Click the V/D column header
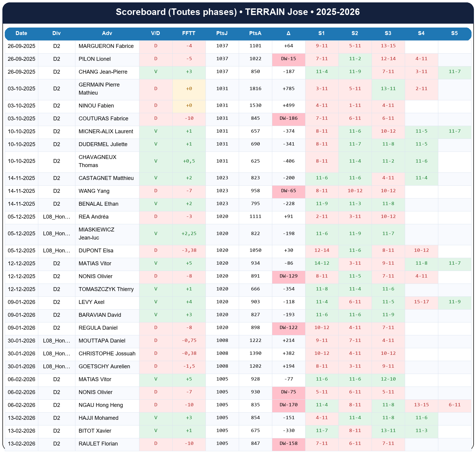Screen dimensions: 476x453 click(156, 33)
